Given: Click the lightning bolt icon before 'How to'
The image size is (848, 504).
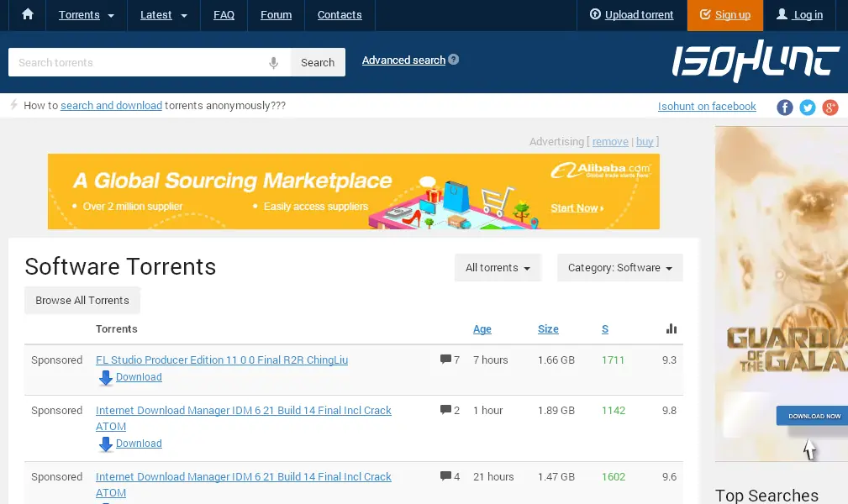Looking at the screenshot, I should (x=14, y=104).
